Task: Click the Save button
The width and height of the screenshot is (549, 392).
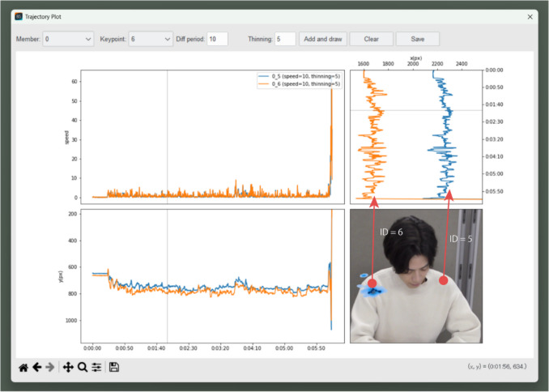Action: pos(418,39)
